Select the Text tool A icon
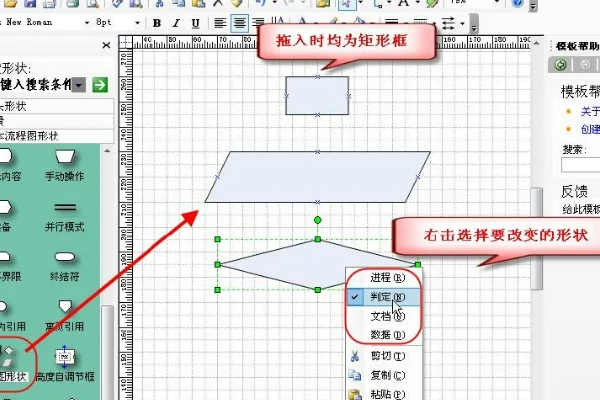The image size is (600, 400). [403, 3]
